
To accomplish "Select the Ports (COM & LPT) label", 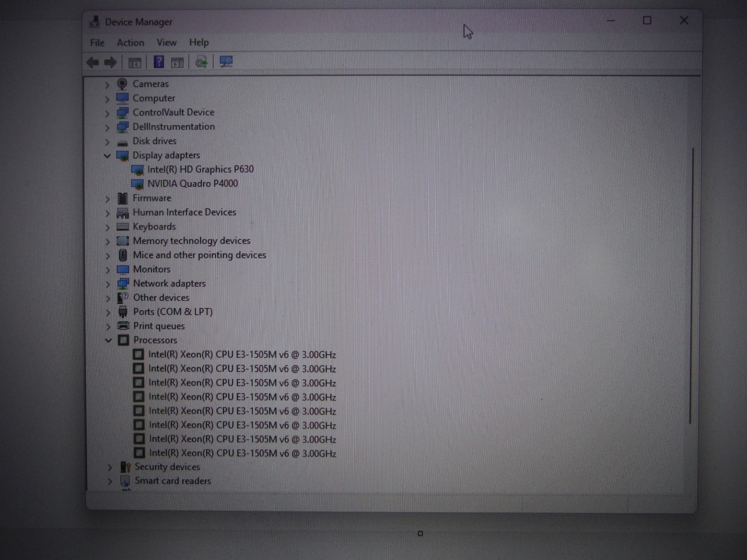I will 173,312.
